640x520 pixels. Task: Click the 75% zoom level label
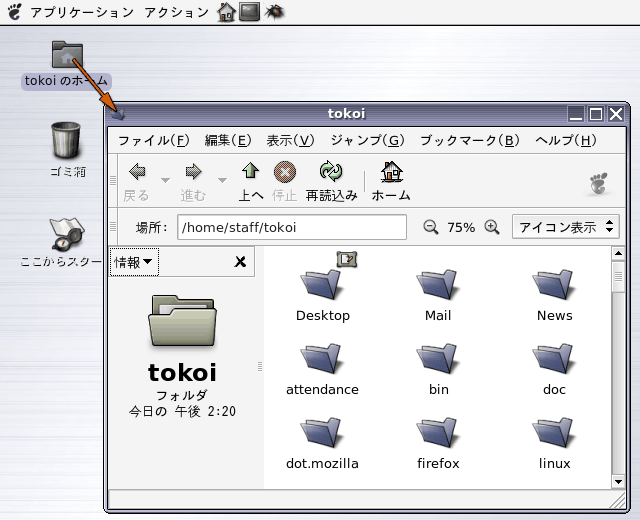click(x=461, y=227)
